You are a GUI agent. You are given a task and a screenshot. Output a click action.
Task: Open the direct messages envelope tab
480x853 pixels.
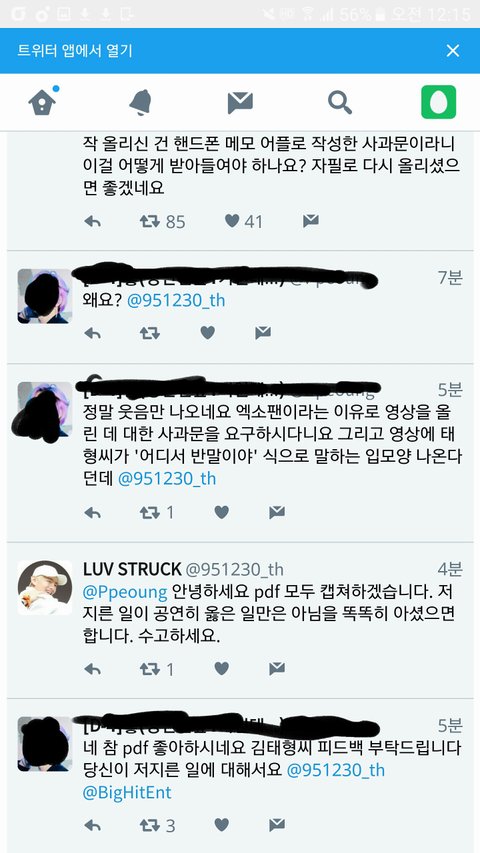tap(240, 102)
